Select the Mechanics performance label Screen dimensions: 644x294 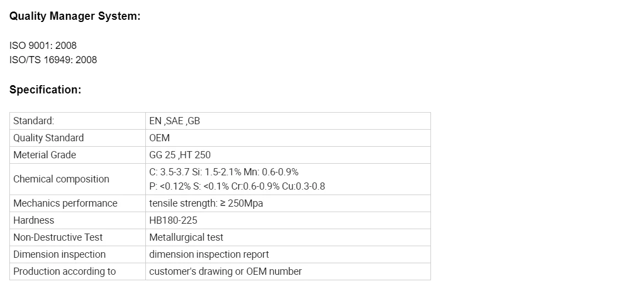[x=66, y=203]
